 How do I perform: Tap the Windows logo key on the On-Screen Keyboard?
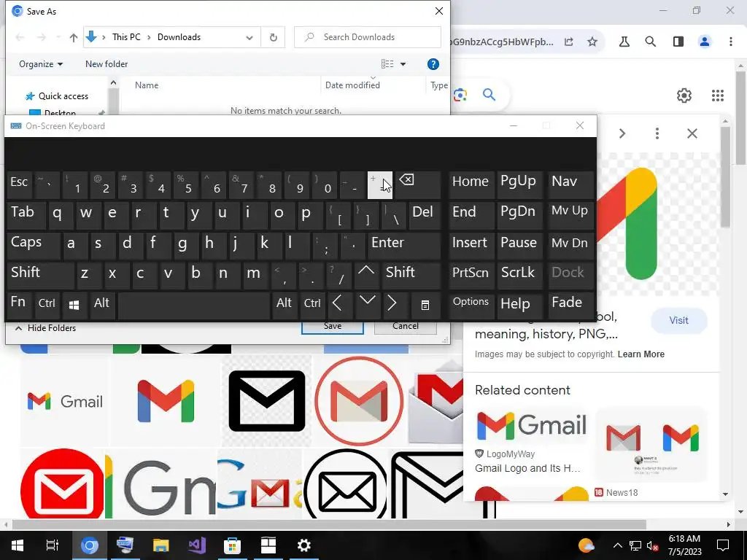[x=74, y=306]
